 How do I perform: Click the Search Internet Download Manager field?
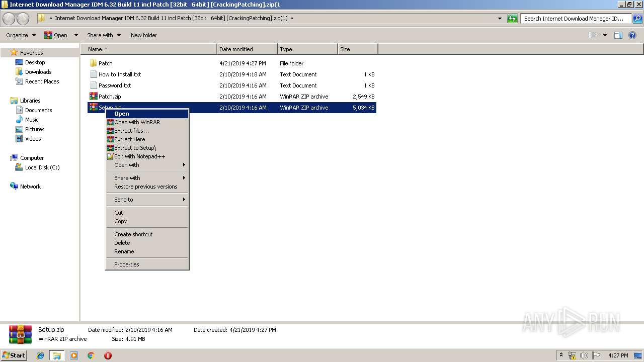coord(577,19)
